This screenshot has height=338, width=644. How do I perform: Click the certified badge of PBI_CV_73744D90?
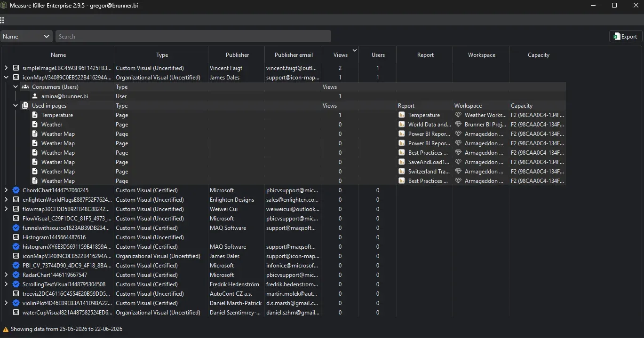pos(16,266)
